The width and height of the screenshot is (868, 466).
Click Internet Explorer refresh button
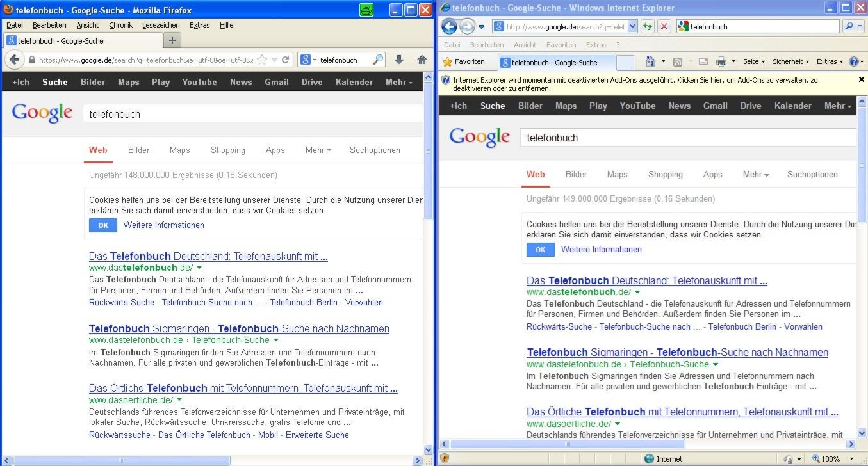pos(648,26)
